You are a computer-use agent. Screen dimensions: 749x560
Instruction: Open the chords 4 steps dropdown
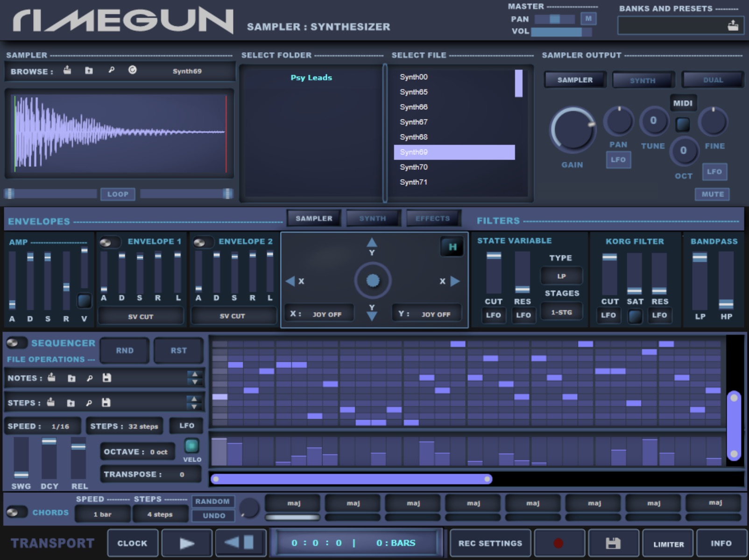[160, 514]
